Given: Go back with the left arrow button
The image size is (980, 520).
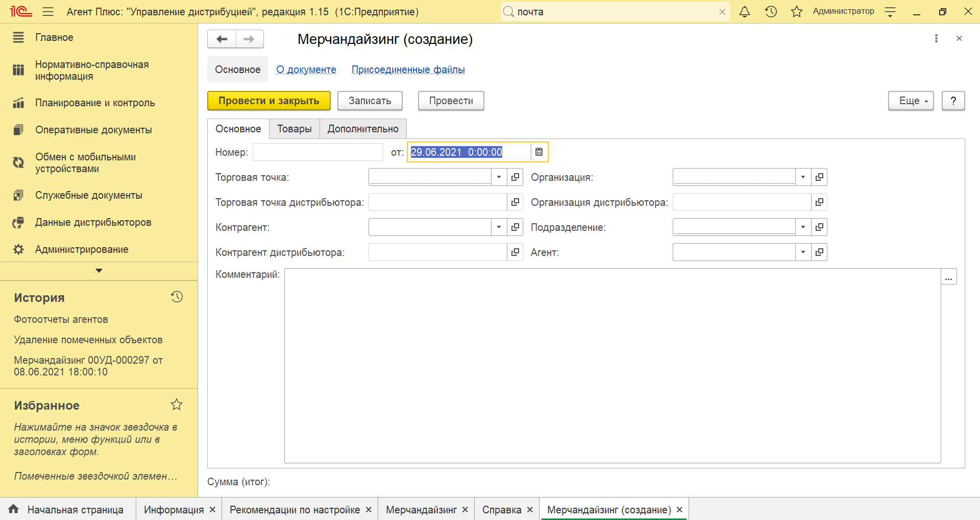Looking at the screenshot, I should (222, 39).
